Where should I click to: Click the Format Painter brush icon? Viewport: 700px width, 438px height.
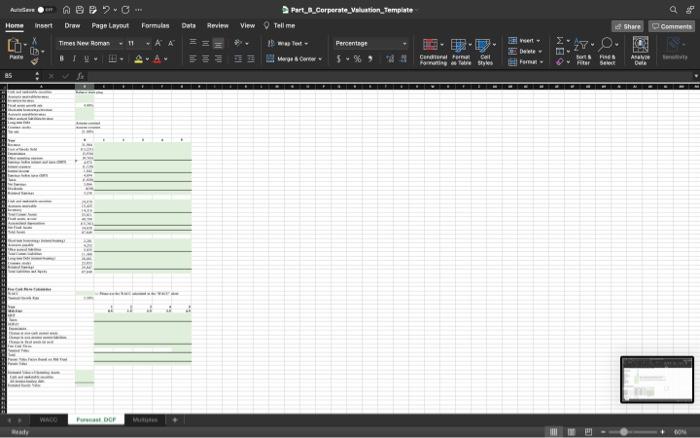34,61
